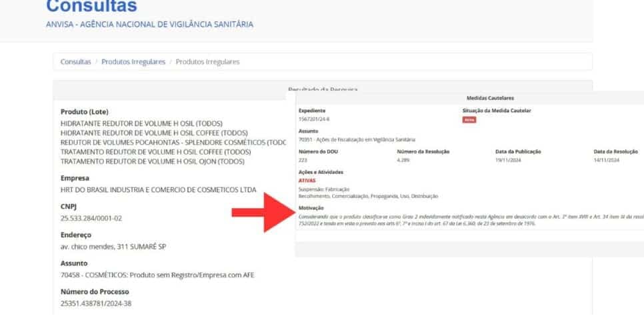Click the Motivação heading

(311, 208)
